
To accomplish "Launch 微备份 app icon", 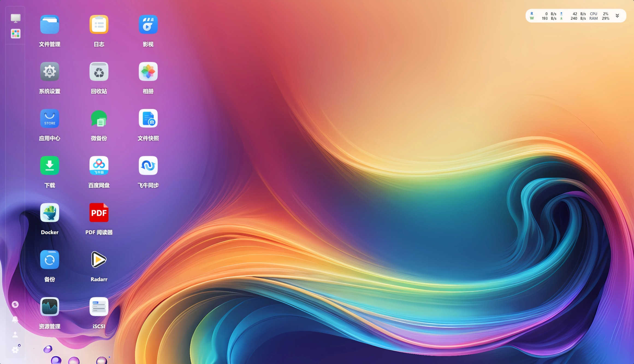I will 99,119.
